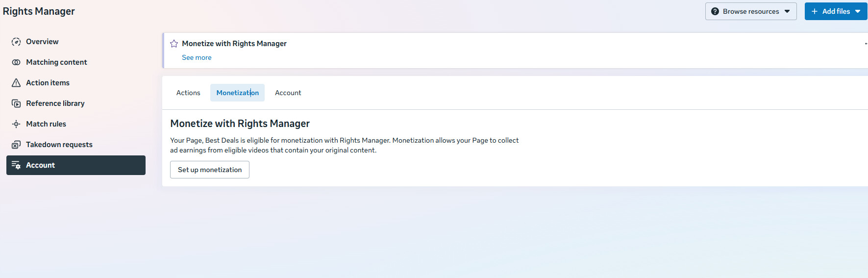Click the plus icon on Add files
Viewport: 868px width, 278px height.
[x=815, y=11]
